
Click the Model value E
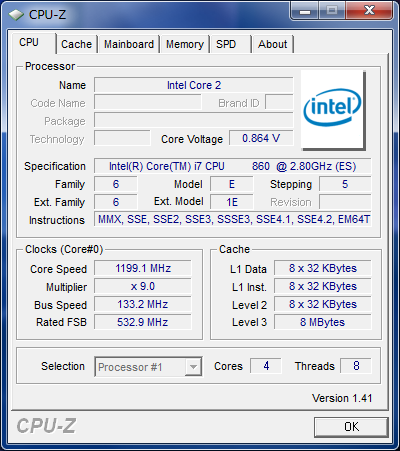coord(232,184)
